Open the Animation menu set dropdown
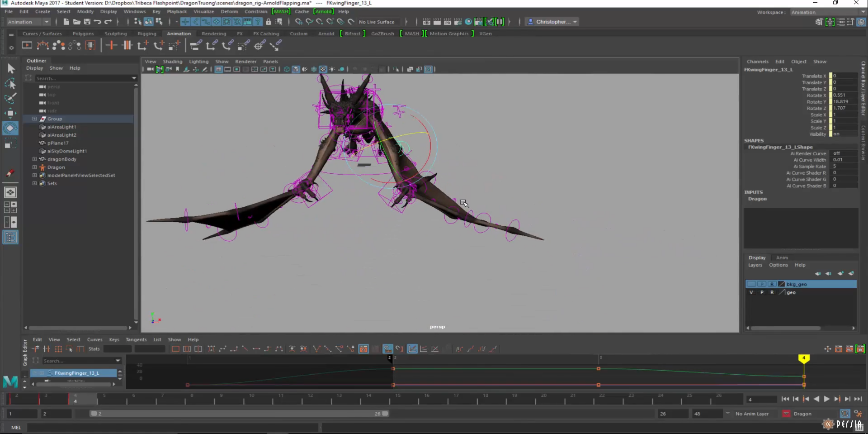The image size is (868, 434). 28,22
